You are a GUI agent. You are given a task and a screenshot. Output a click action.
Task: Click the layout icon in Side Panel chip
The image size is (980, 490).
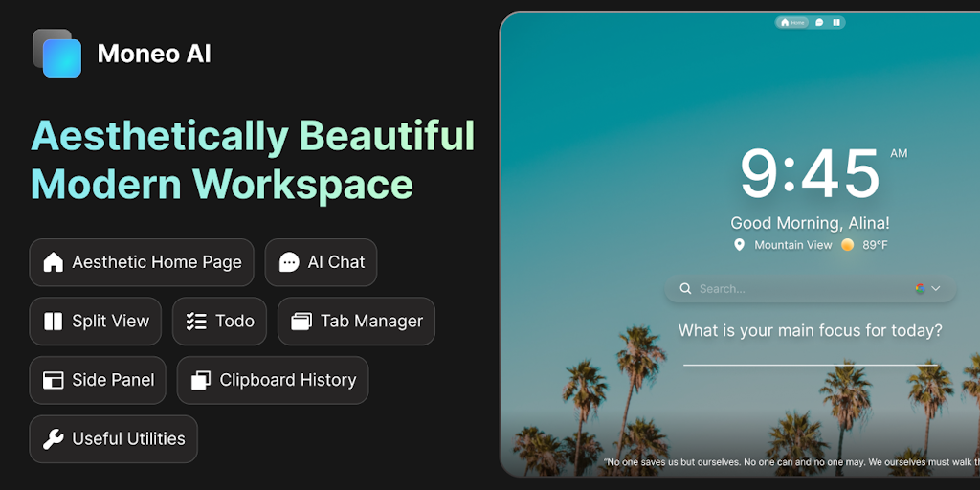[x=54, y=380]
